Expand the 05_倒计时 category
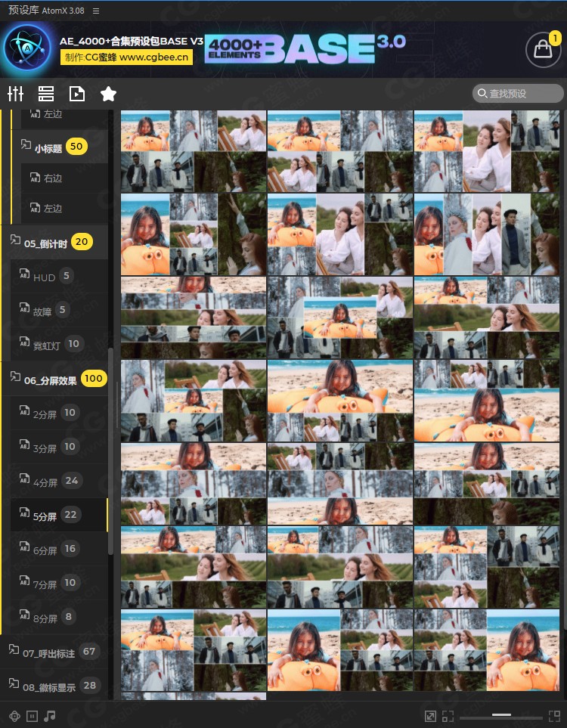Image resolution: width=567 pixels, height=728 pixels. [x=54, y=243]
